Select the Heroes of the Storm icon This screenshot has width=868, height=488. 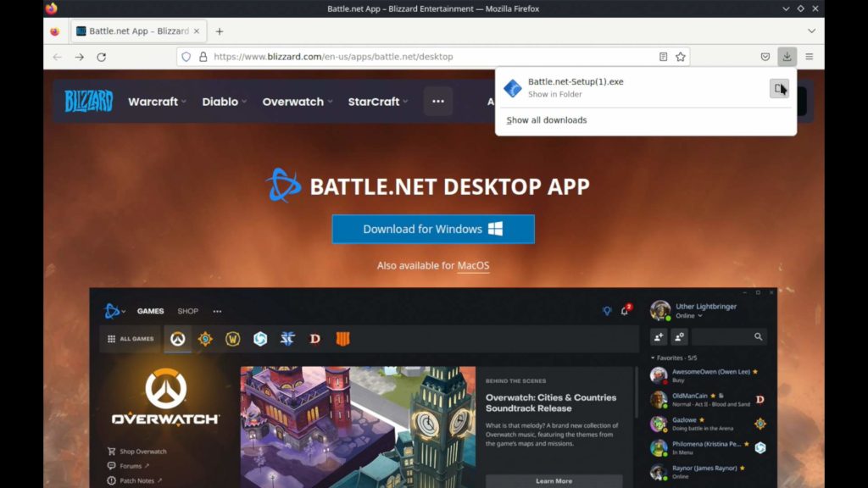pyautogui.click(x=260, y=339)
